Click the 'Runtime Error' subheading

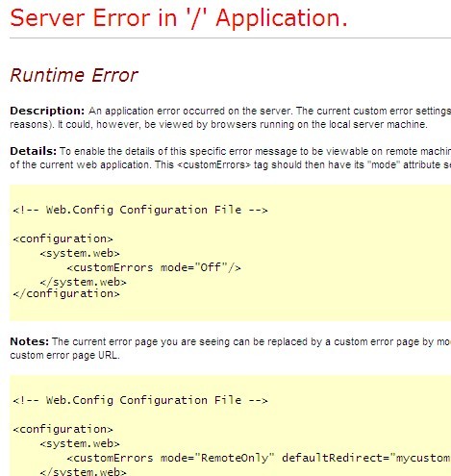74,75
